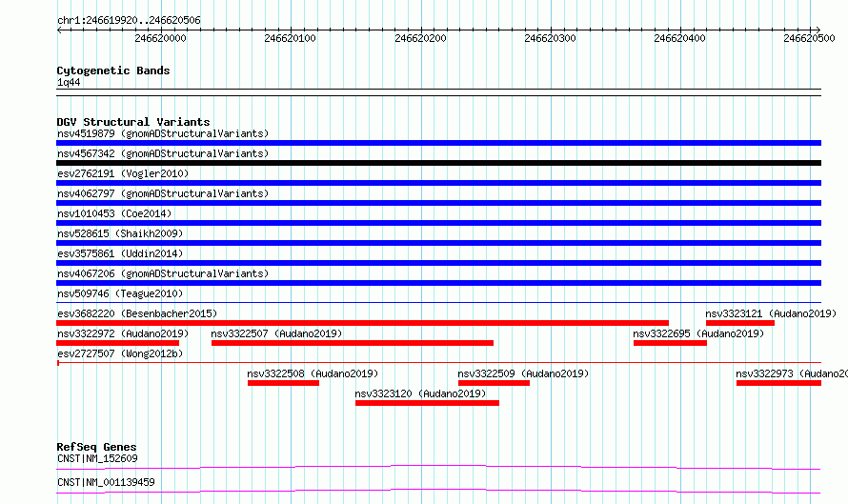Click the 246620400 ruler position

click(x=679, y=38)
